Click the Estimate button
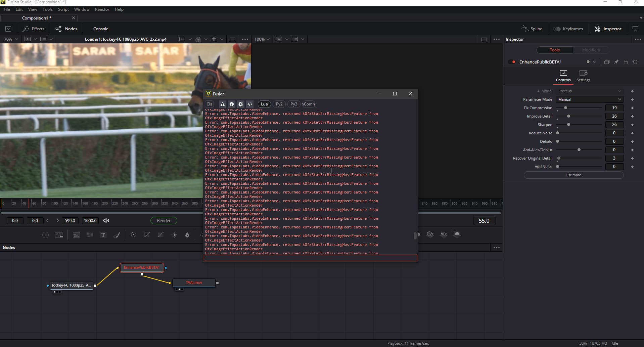The width and height of the screenshot is (644, 347). [x=573, y=175]
